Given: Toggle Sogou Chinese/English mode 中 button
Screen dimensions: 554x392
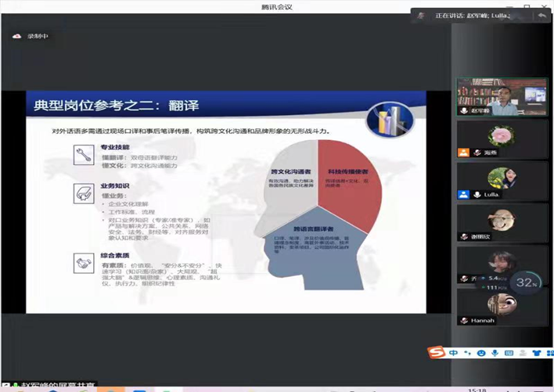Looking at the screenshot, I should (x=454, y=353).
